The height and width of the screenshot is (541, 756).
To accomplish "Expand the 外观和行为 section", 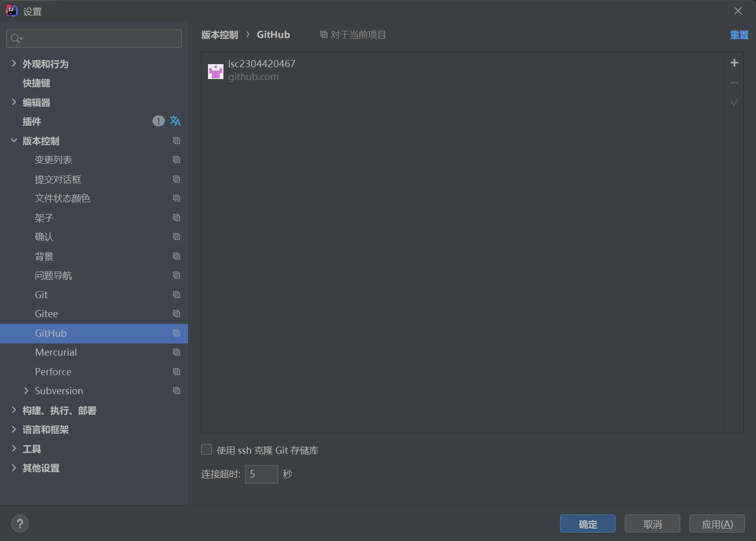I will (x=14, y=63).
